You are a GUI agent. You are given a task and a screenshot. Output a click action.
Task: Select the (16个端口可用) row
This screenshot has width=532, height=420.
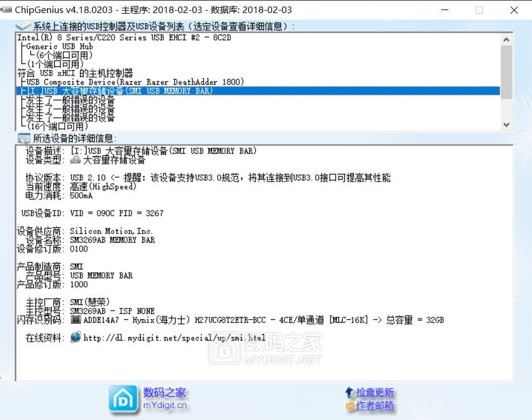point(58,126)
